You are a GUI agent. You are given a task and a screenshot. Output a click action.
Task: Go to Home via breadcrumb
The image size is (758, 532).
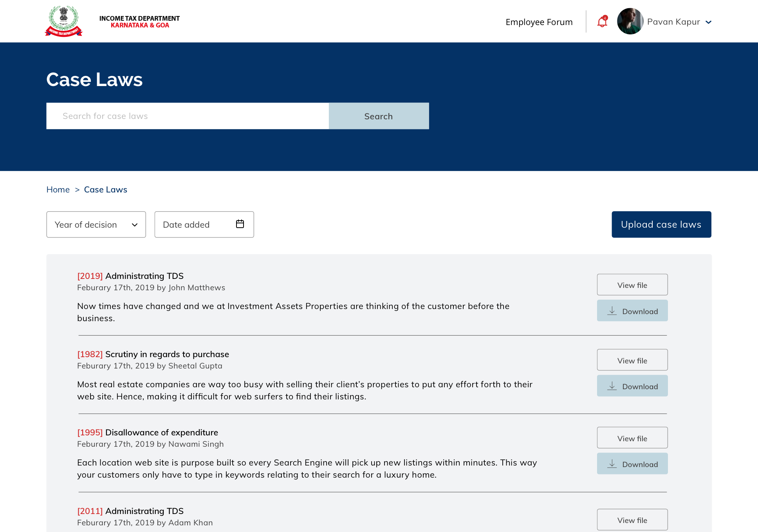click(x=58, y=190)
